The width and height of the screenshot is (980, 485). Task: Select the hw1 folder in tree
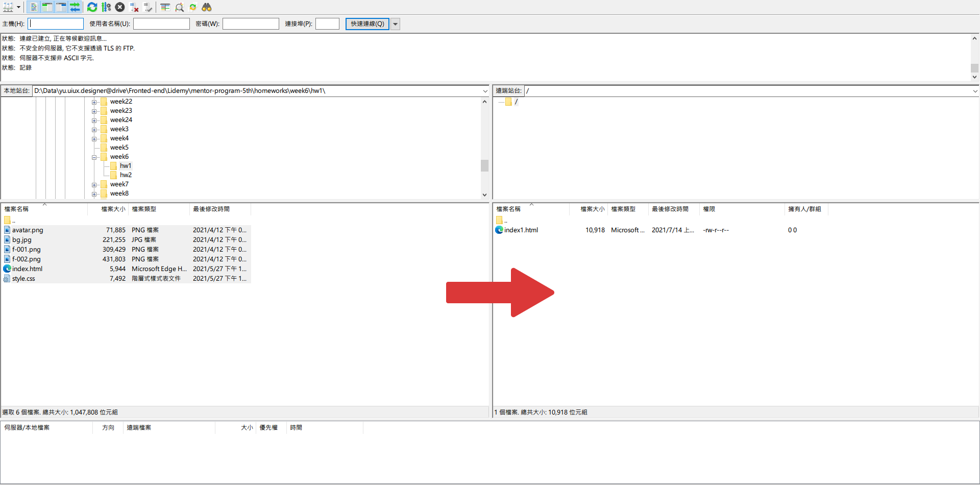[126, 166]
